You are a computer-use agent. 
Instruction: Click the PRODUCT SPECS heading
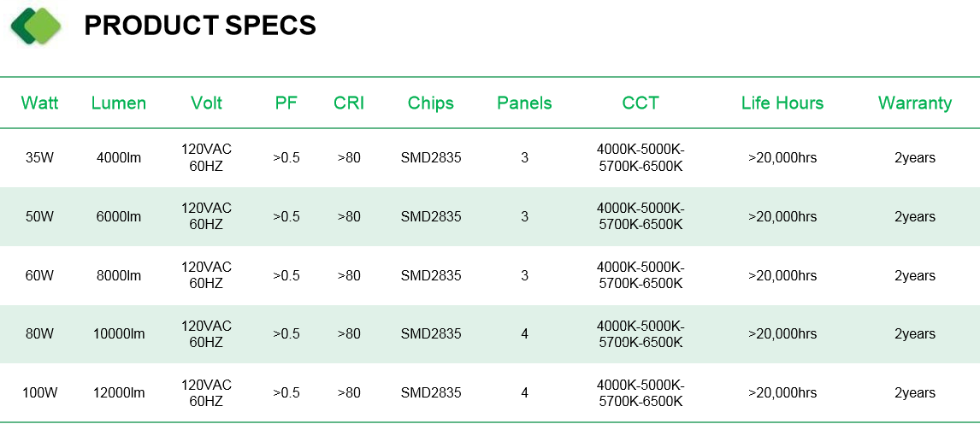pos(200,26)
